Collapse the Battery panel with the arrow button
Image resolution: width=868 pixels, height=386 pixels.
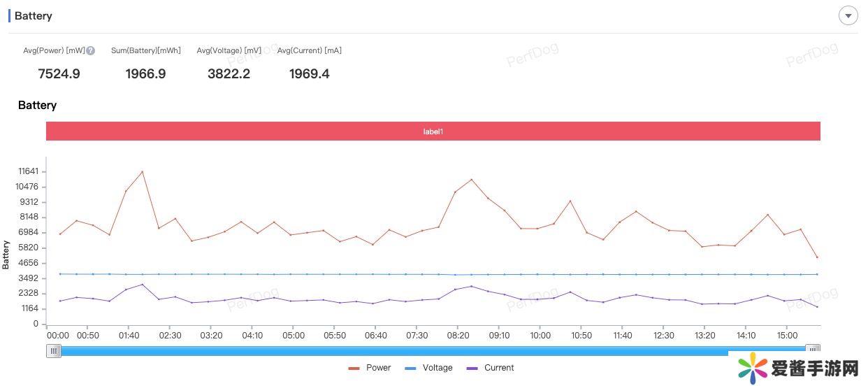(x=848, y=16)
